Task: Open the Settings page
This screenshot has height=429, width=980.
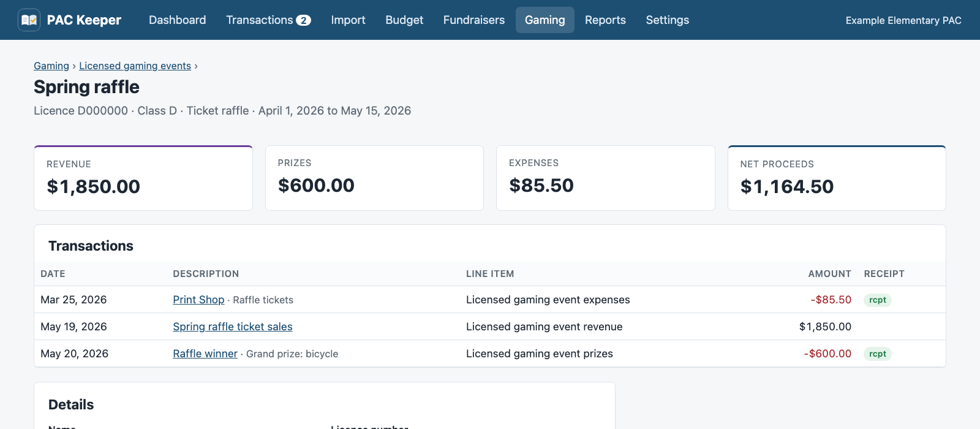Action: pos(668,20)
